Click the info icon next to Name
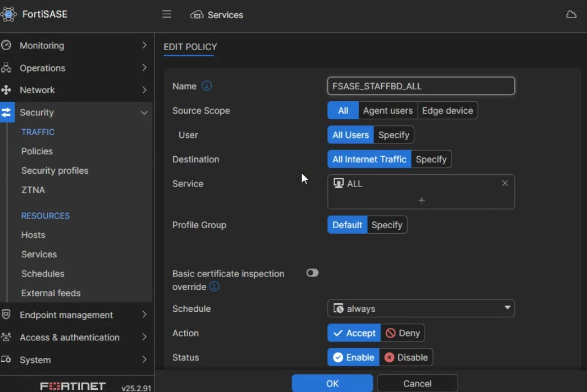The height and width of the screenshot is (392, 587). (207, 86)
